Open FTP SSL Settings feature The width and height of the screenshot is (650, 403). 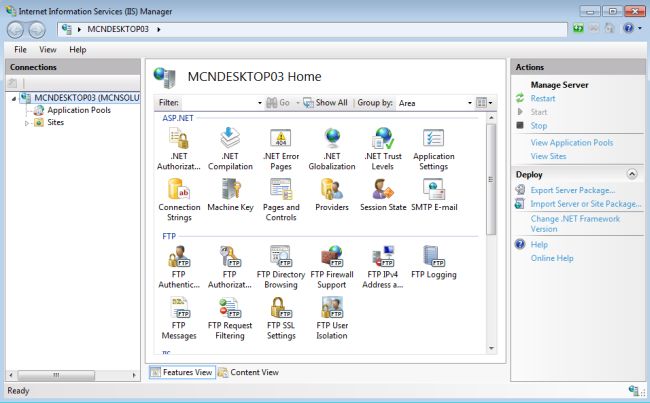[x=281, y=318]
